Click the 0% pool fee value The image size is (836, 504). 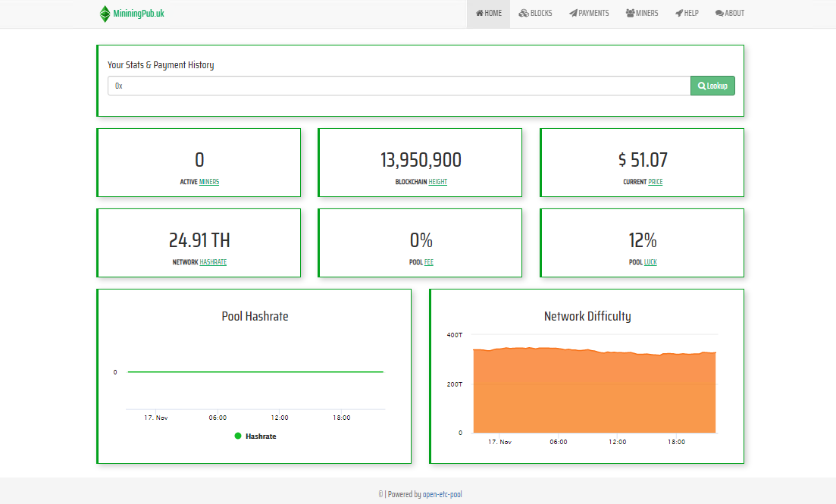point(421,240)
